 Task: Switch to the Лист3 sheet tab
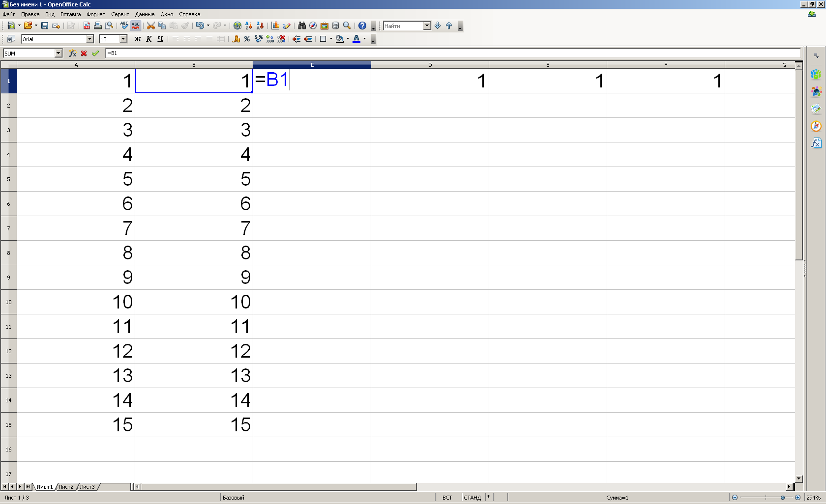87,487
